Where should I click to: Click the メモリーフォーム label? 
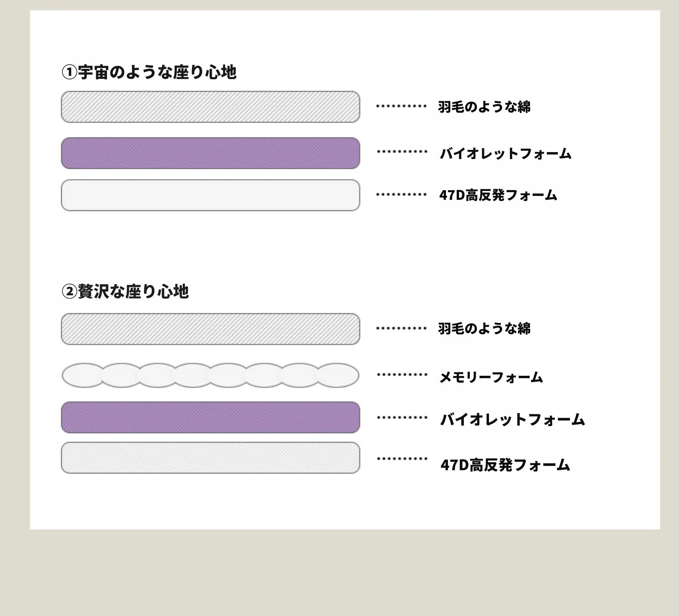pyautogui.click(x=491, y=377)
